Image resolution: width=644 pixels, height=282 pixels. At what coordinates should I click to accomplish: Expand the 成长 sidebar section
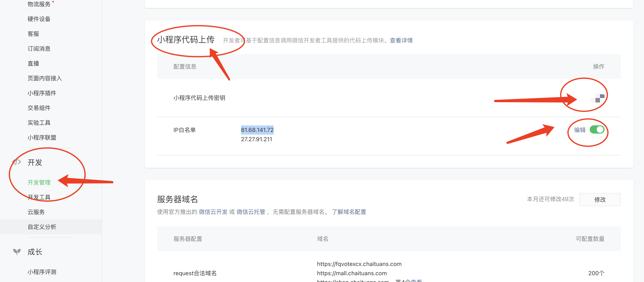tap(35, 252)
